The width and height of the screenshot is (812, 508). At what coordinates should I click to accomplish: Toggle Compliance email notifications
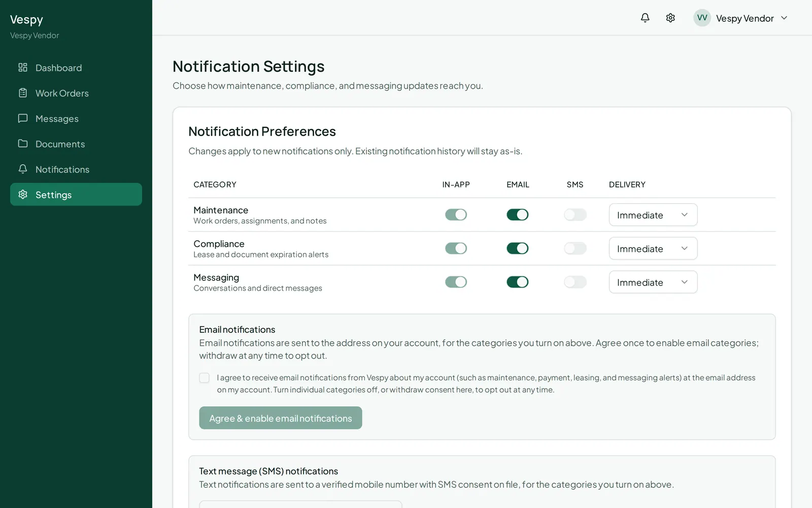(x=518, y=248)
